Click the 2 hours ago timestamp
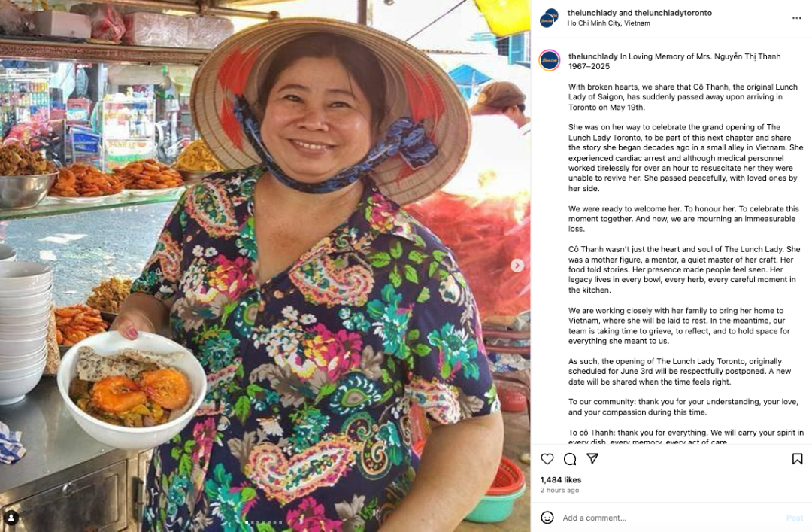This screenshot has height=532, width=812. click(560, 490)
